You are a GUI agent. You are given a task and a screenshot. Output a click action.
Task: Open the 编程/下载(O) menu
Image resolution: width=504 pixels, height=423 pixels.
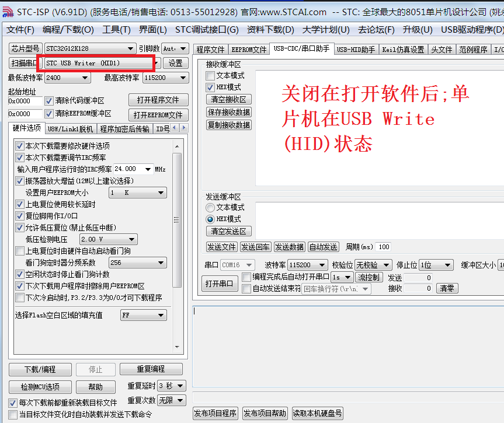coord(68,30)
